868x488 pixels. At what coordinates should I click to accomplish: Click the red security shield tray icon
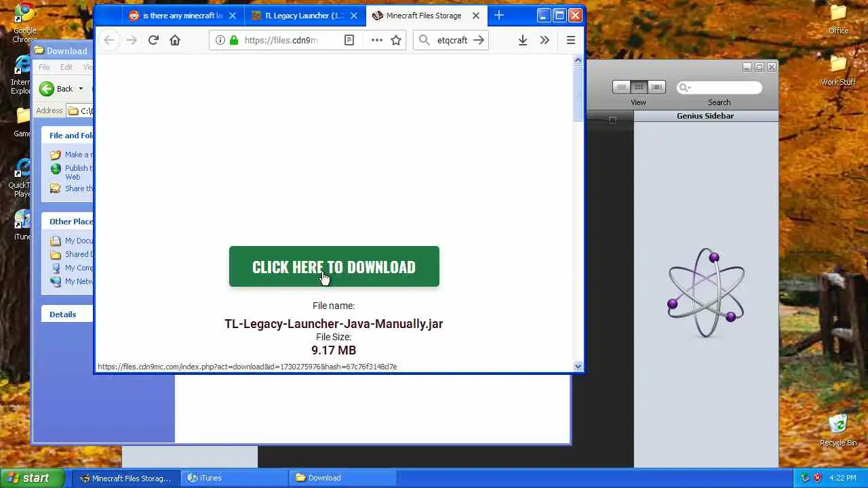tap(818, 478)
